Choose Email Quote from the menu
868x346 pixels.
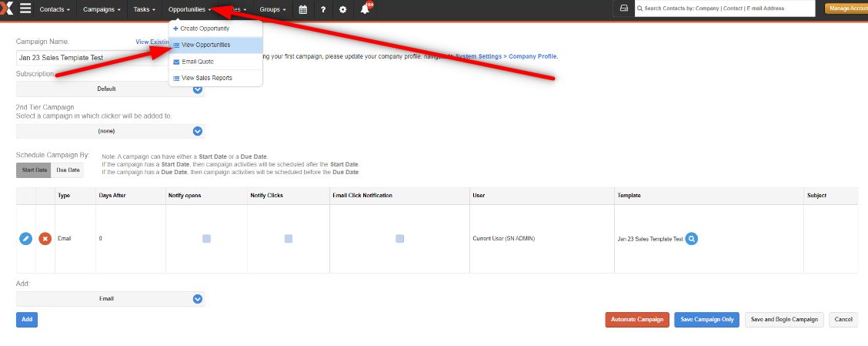coord(215,62)
